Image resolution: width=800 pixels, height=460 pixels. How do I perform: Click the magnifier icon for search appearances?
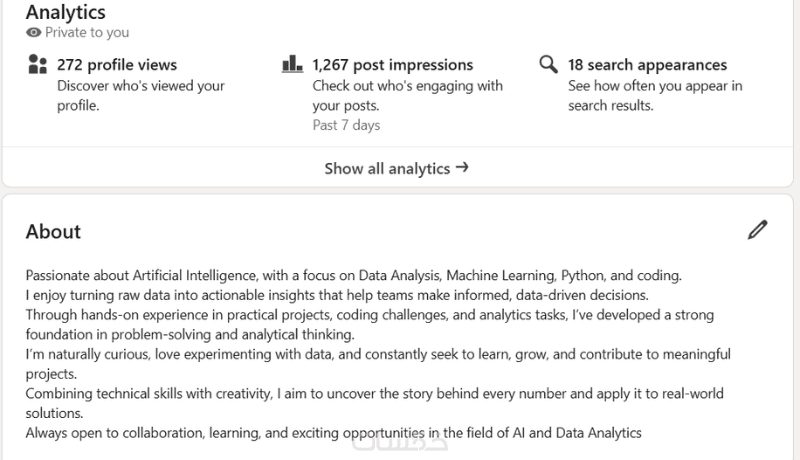548,65
